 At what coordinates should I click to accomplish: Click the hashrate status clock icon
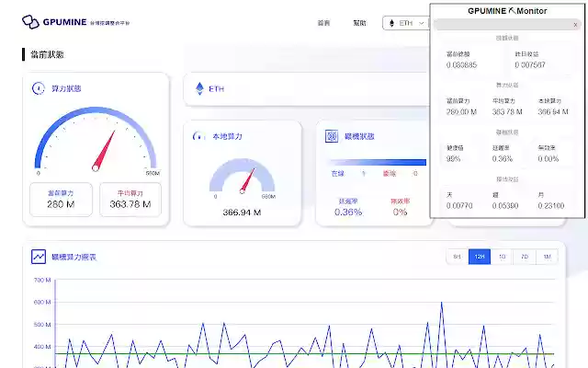pyautogui.click(x=39, y=88)
